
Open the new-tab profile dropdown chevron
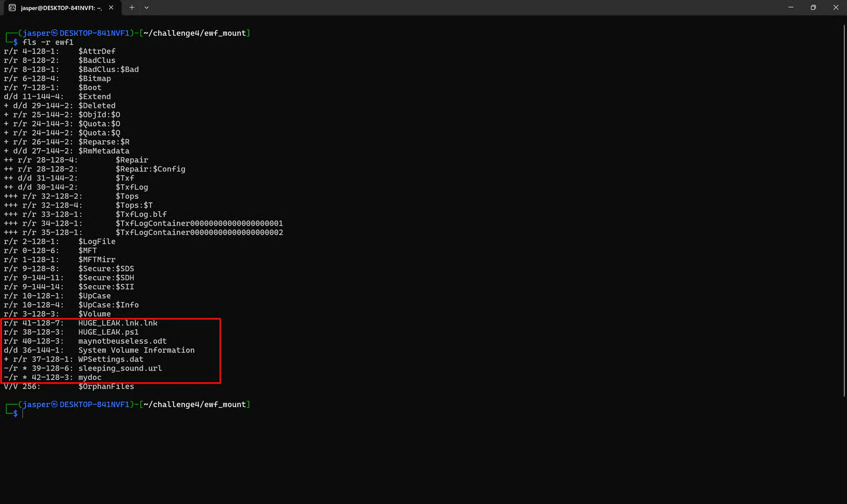click(147, 8)
